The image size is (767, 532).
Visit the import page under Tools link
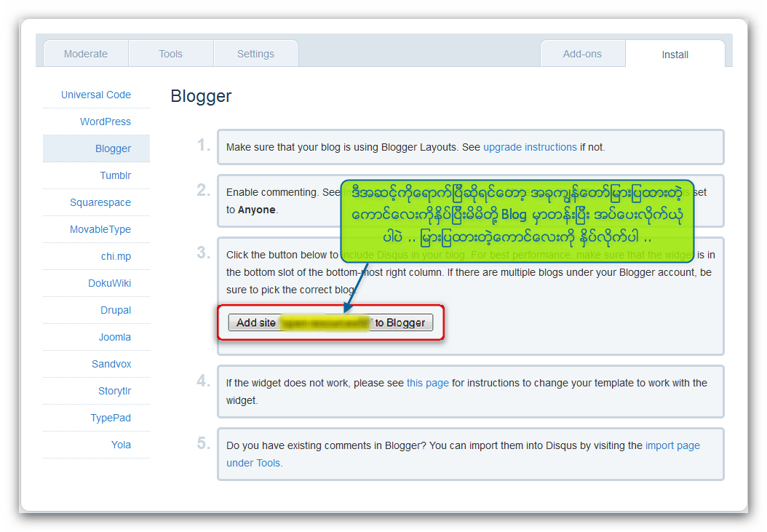click(x=463, y=454)
